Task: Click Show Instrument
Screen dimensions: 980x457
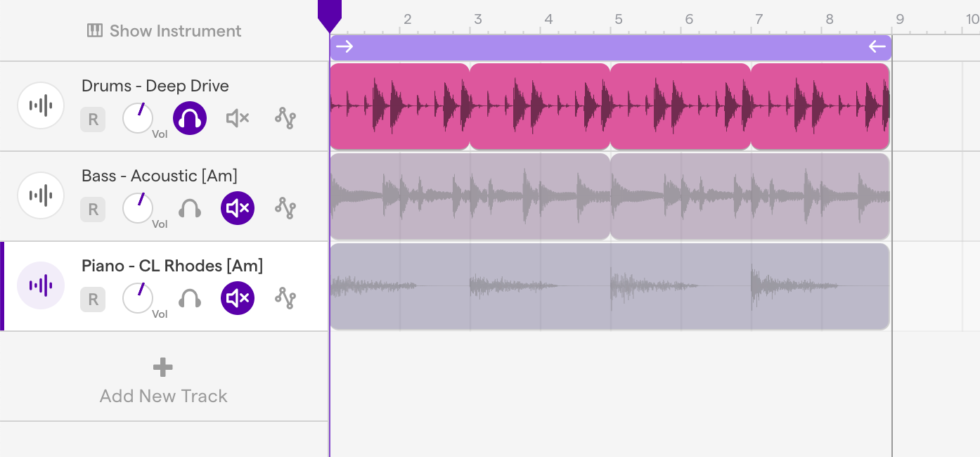Action: pyautogui.click(x=164, y=31)
